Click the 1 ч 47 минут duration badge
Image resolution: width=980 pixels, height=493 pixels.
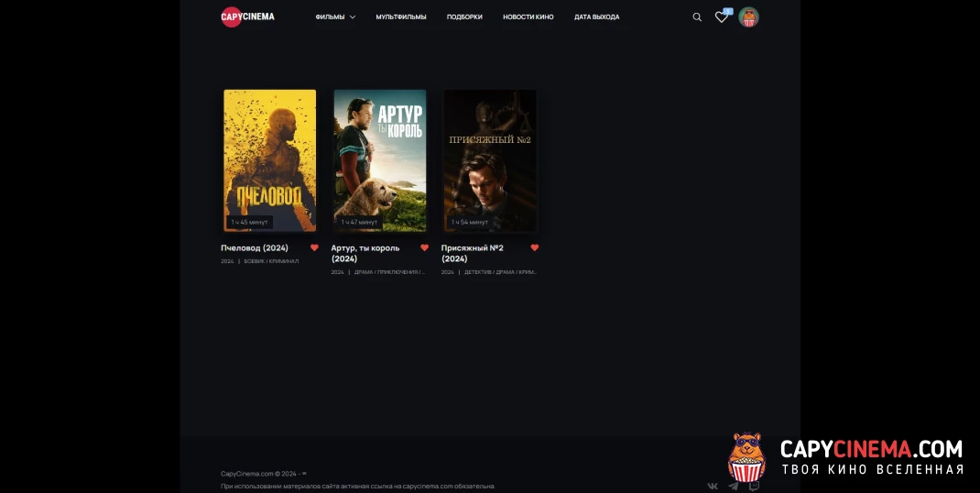(359, 222)
